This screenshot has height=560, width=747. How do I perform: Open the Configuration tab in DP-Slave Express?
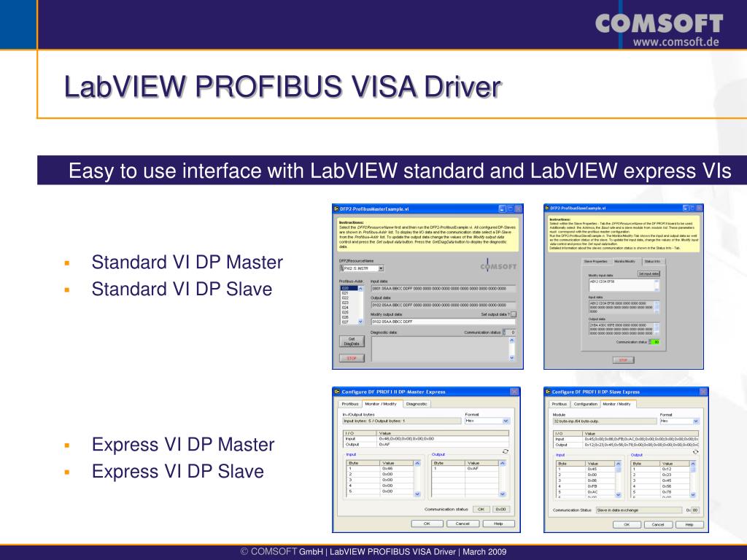pyautogui.click(x=586, y=404)
